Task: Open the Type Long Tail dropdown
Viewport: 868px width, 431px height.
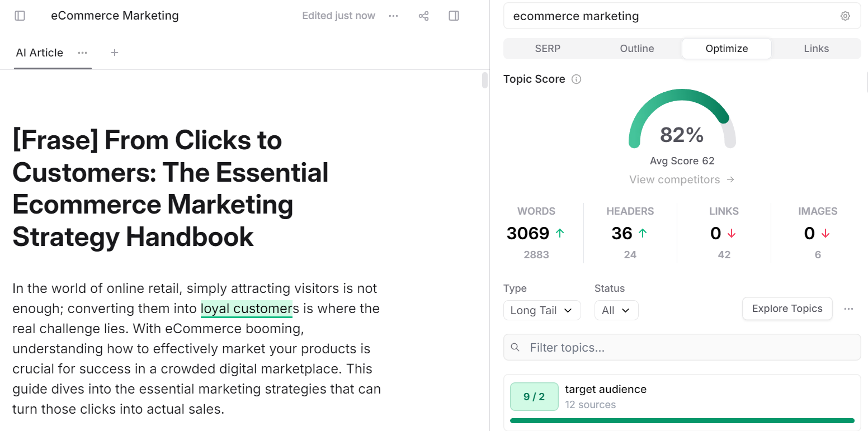Action: click(542, 310)
